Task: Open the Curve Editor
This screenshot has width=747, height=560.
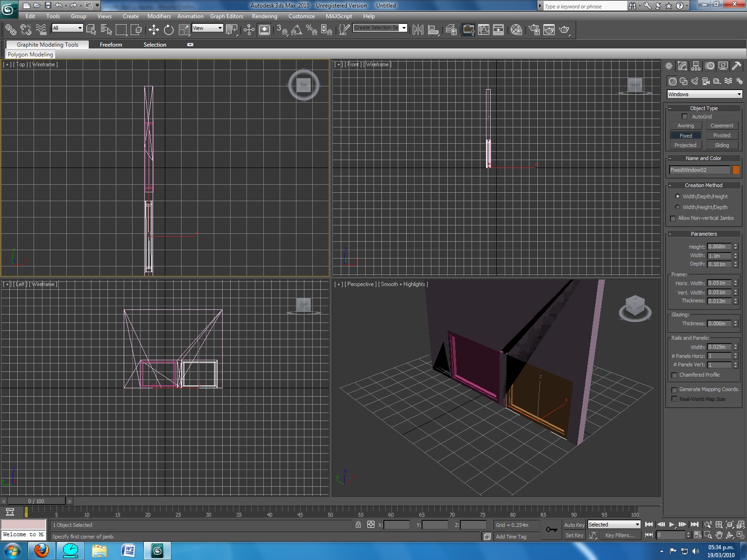Action: click(x=484, y=30)
